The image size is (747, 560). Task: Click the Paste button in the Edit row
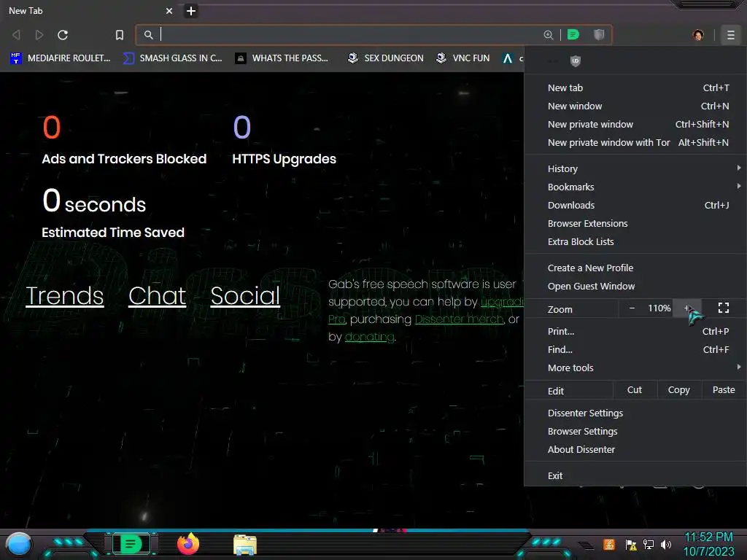click(724, 390)
